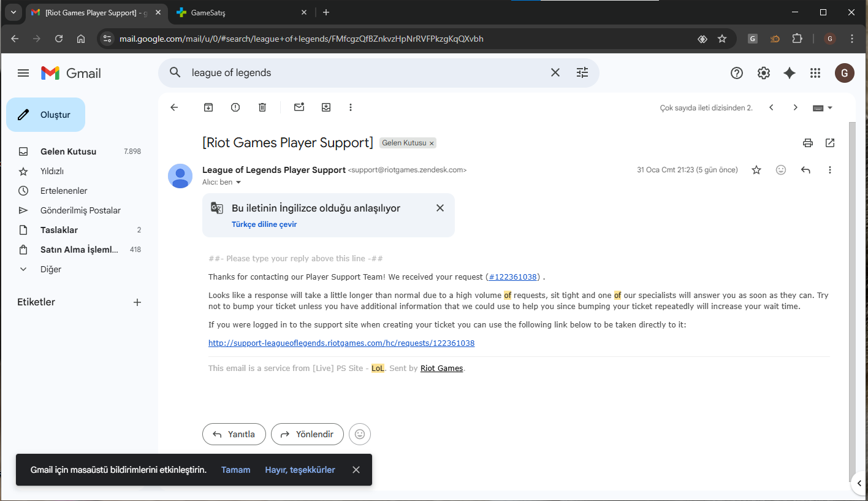
Task: Open Chrome extensions puzzle icon
Action: (x=797, y=39)
